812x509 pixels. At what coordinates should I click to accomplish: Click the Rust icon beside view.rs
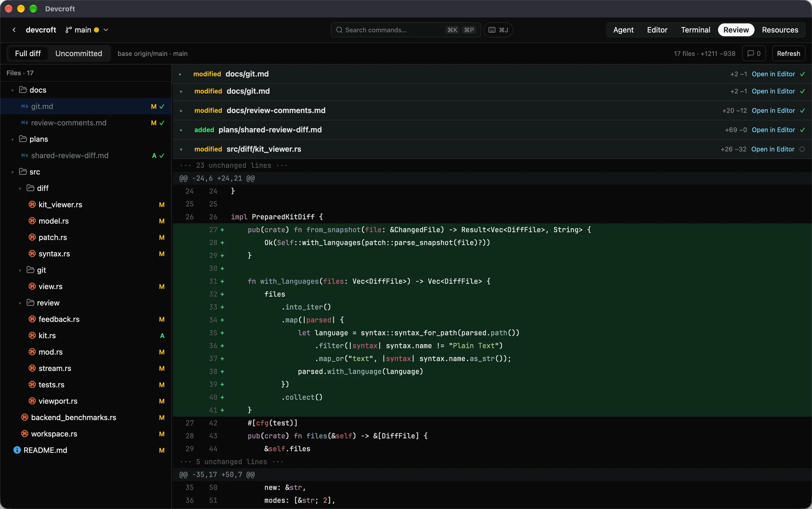(32, 286)
